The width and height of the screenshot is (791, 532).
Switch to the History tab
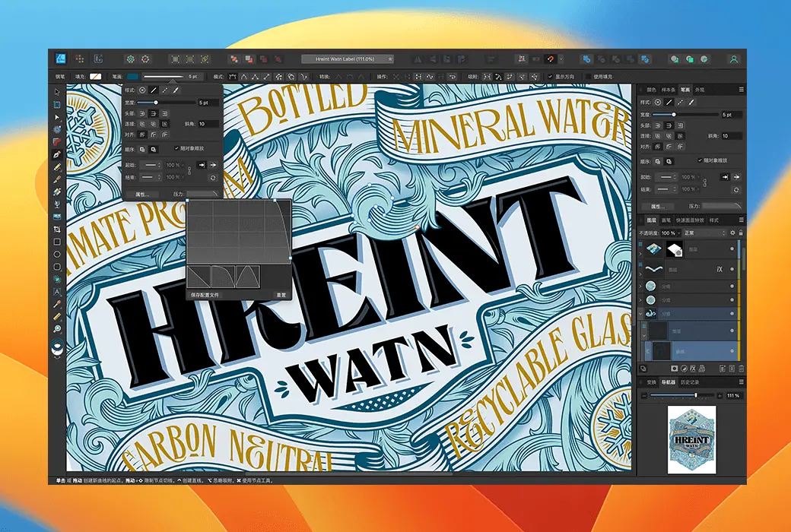click(x=689, y=382)
